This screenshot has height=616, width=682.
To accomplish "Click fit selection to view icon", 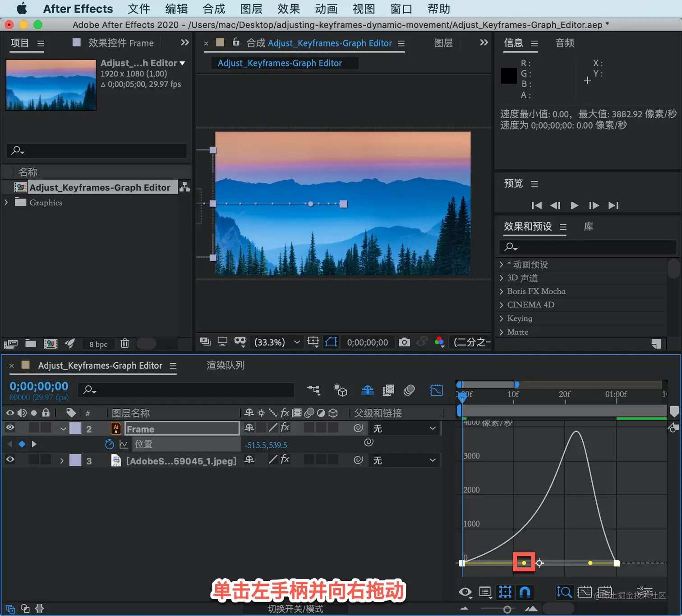I will click(585, 592).
